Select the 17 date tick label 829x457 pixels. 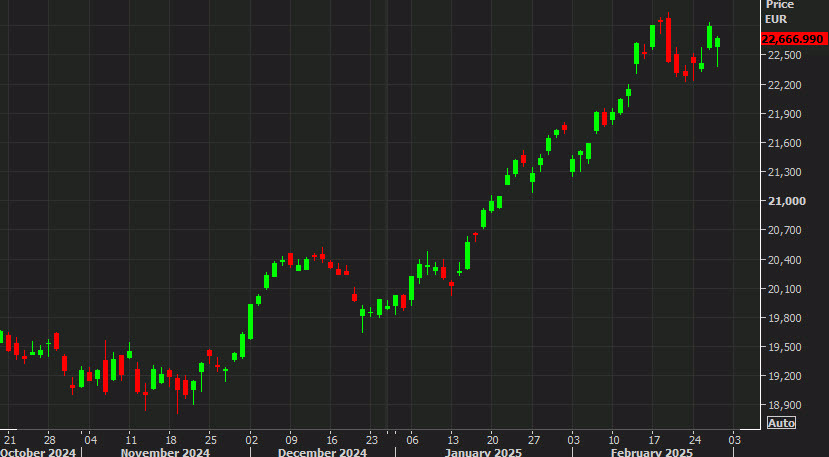[x=654, y=440]
